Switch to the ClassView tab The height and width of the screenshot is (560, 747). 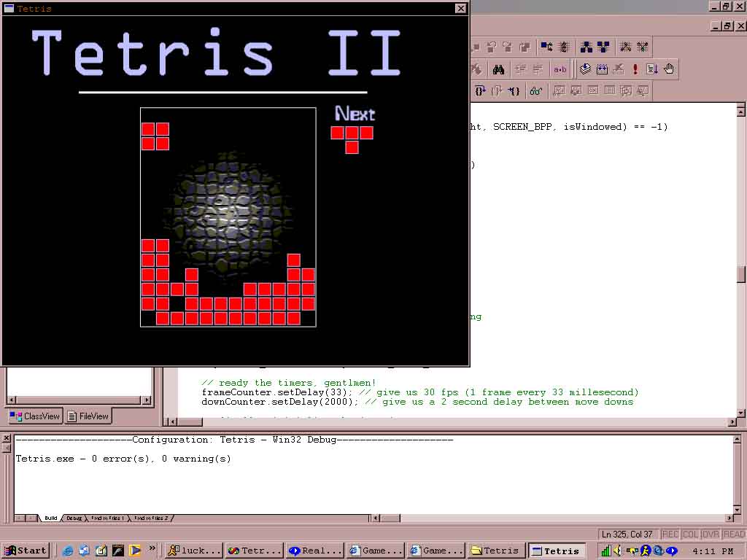[35, 416]
